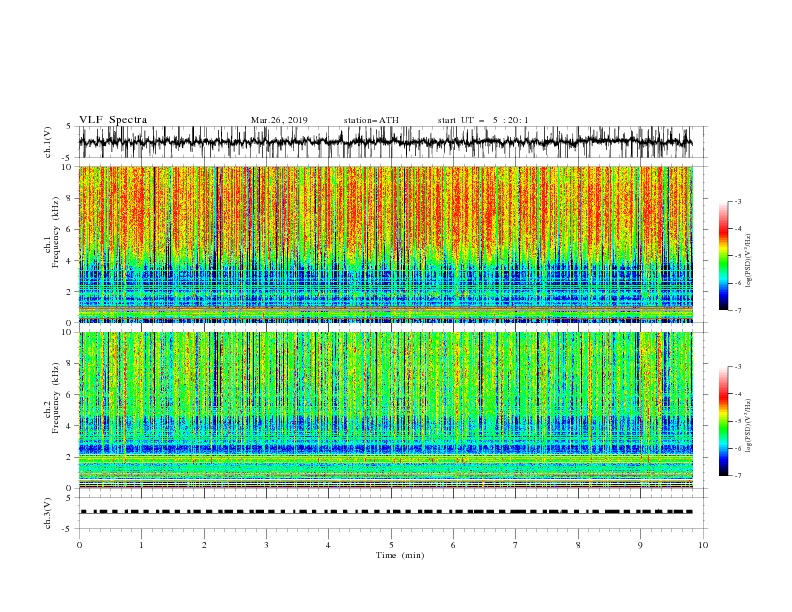
Task: Click time axis tick label '5'
Action: 391,545
